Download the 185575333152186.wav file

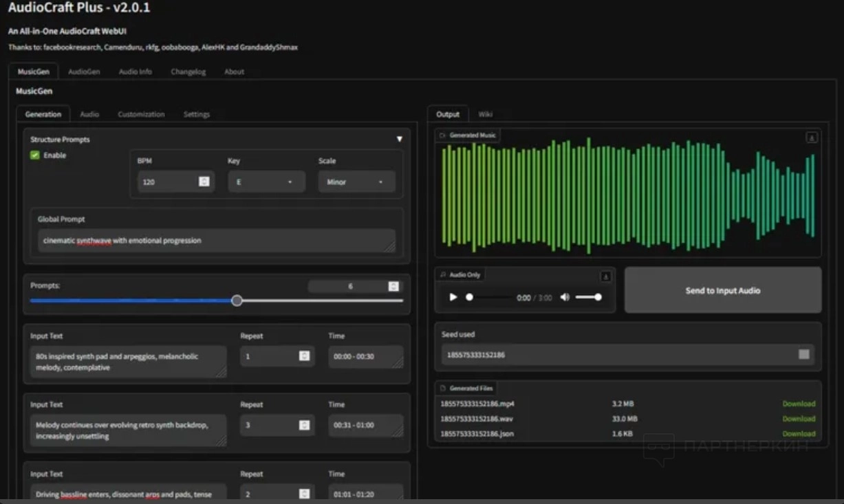798,419
